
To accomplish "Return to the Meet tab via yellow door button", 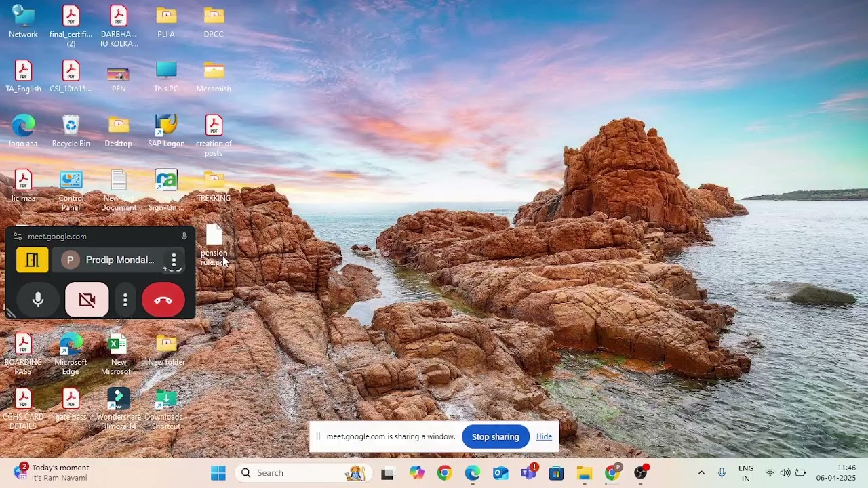I will pos(33,260).
